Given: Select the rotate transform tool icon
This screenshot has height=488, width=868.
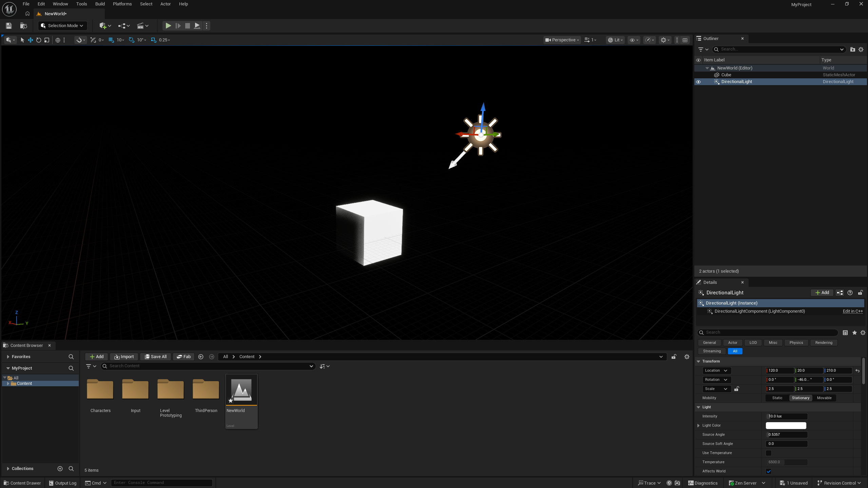Looking at the screenshot, I should pyautogui.click(x=39, y=40).
